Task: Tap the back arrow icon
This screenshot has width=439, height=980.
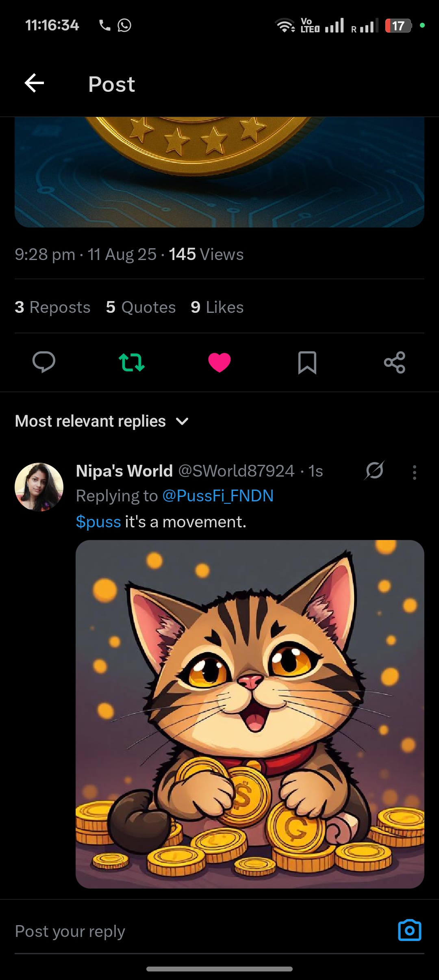Action: (x=34, y=83)
